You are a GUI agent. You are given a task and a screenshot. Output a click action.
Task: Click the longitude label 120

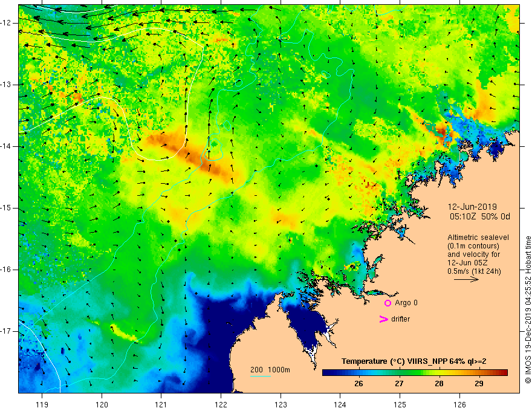102,404
